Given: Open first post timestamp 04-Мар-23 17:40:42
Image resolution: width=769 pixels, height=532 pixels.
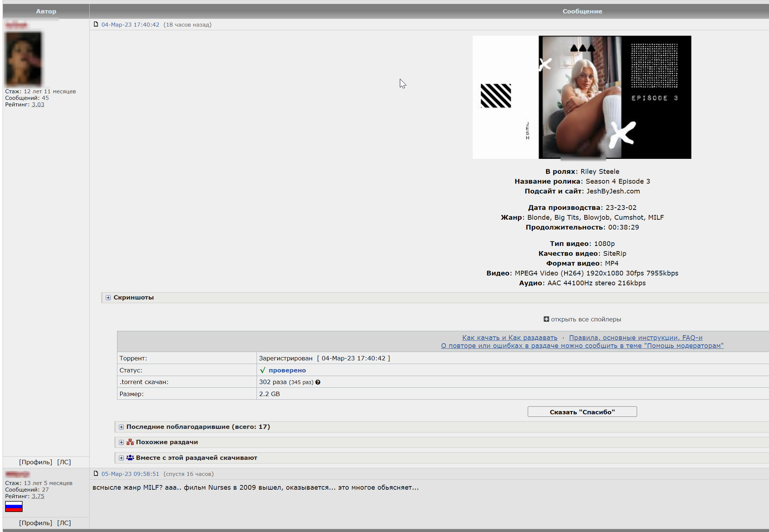Looking at the screenshot, I should (130, 25).
